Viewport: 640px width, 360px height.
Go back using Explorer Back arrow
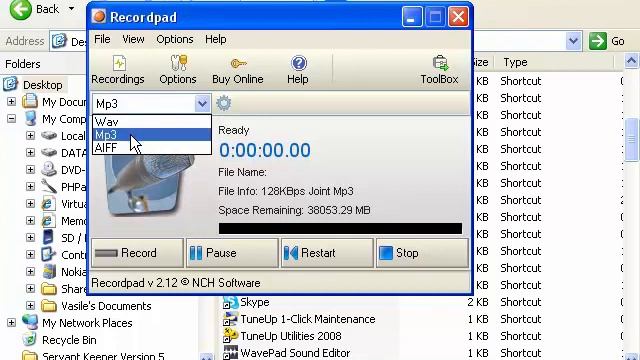point(20,9)
